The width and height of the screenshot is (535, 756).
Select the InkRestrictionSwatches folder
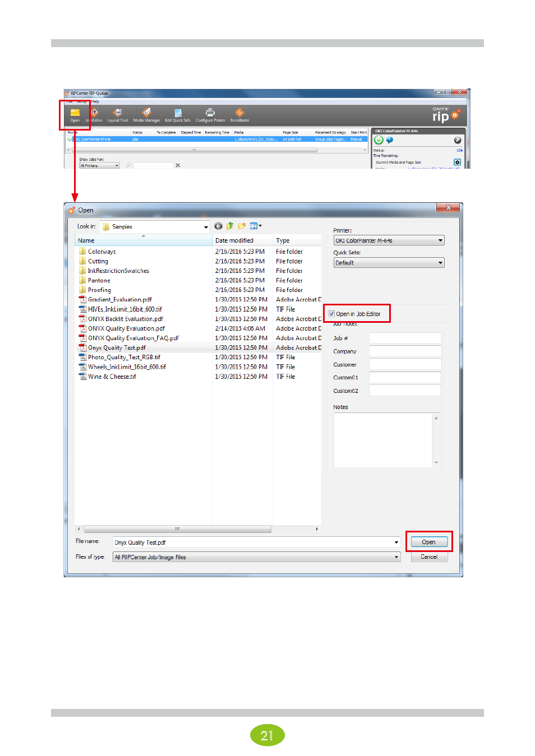pos(118,271)
